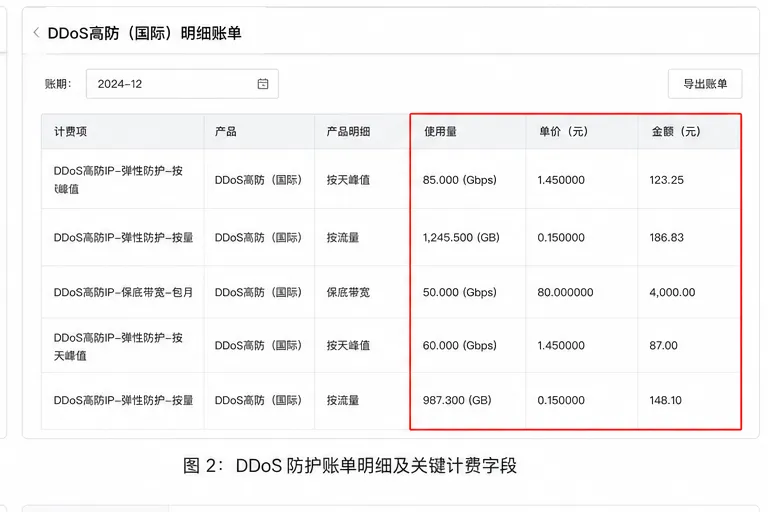The image size is (768, 512).
Task: Click DDoS高防（国际） in the 87.00 row
Action: [258, 345]
